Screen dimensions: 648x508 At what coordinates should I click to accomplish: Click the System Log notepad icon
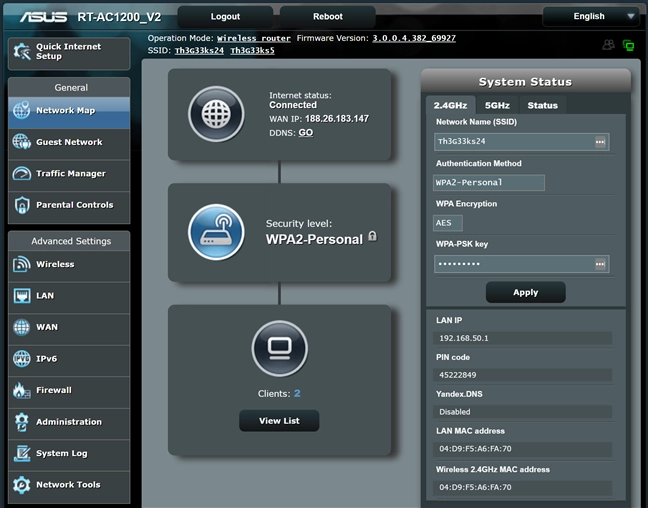21,453
